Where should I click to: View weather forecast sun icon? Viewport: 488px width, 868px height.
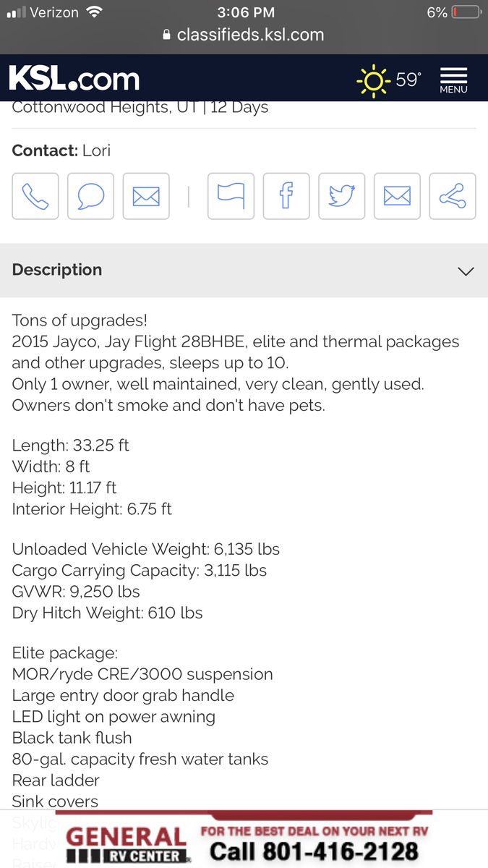(x=373, y=80)
